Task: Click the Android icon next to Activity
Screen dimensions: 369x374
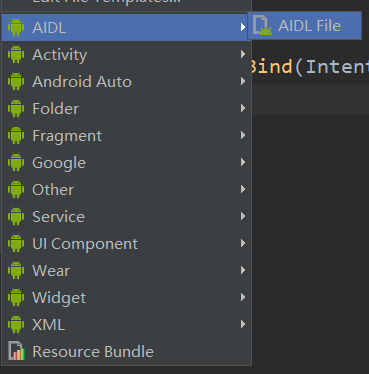Action: 16,54
